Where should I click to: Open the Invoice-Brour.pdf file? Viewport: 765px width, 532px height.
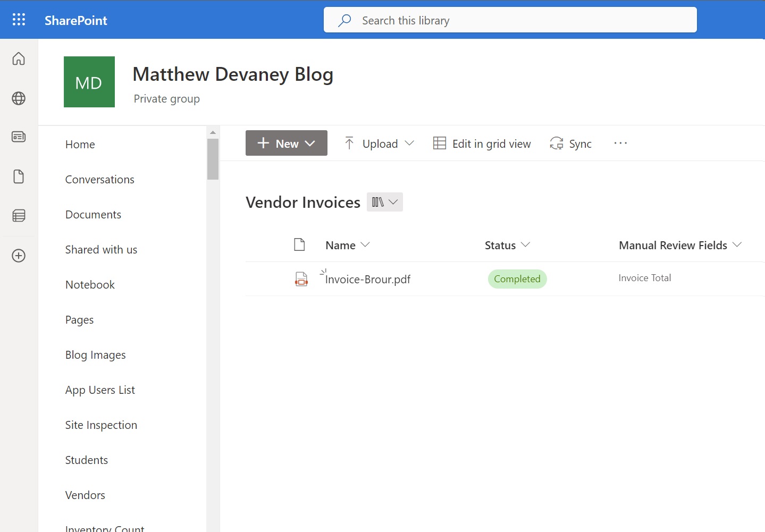[367, 279]
